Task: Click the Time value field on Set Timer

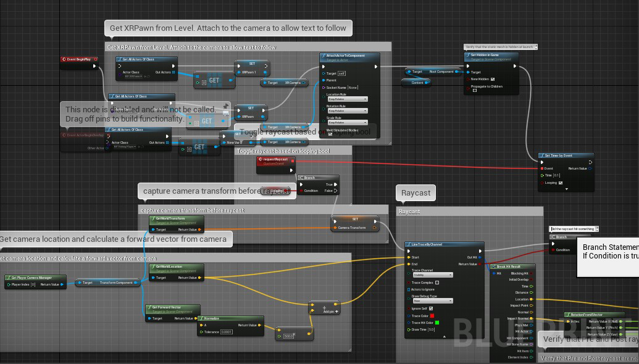Action: [x=556, y=175]
